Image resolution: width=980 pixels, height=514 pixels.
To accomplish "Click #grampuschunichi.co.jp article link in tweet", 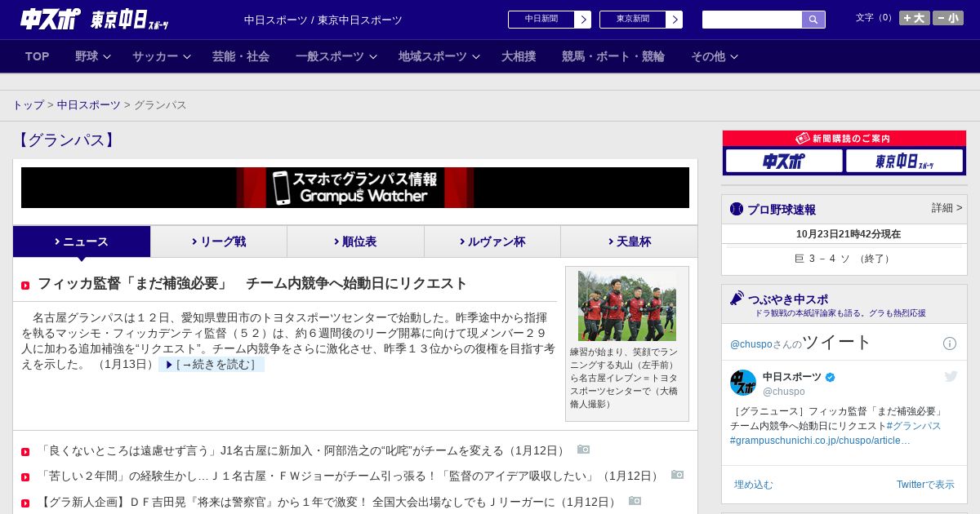I will (820, 441).
